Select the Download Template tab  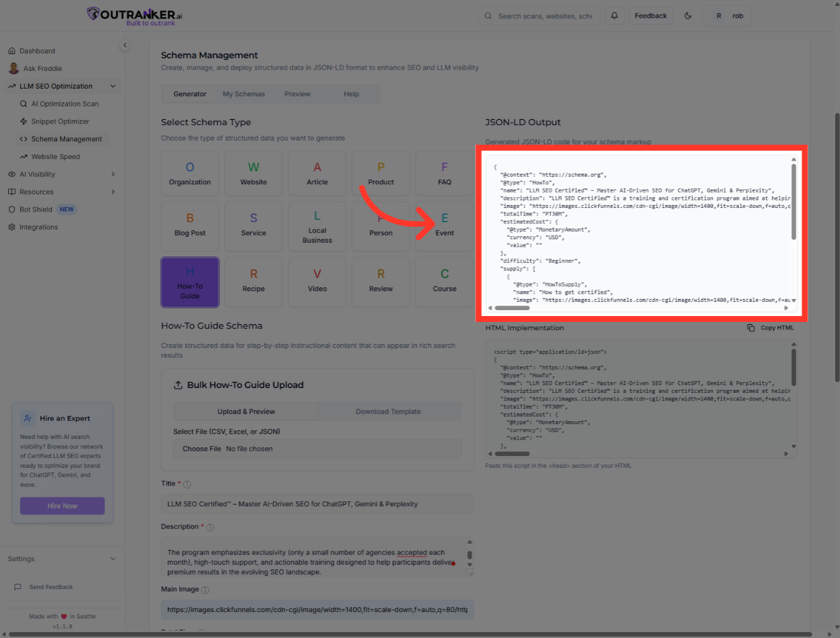point(388,411)
